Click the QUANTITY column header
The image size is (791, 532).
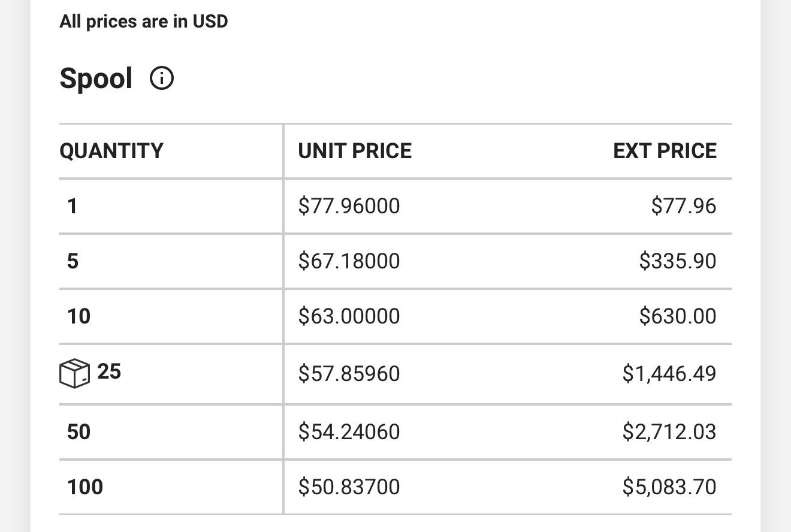pos(111,150)
